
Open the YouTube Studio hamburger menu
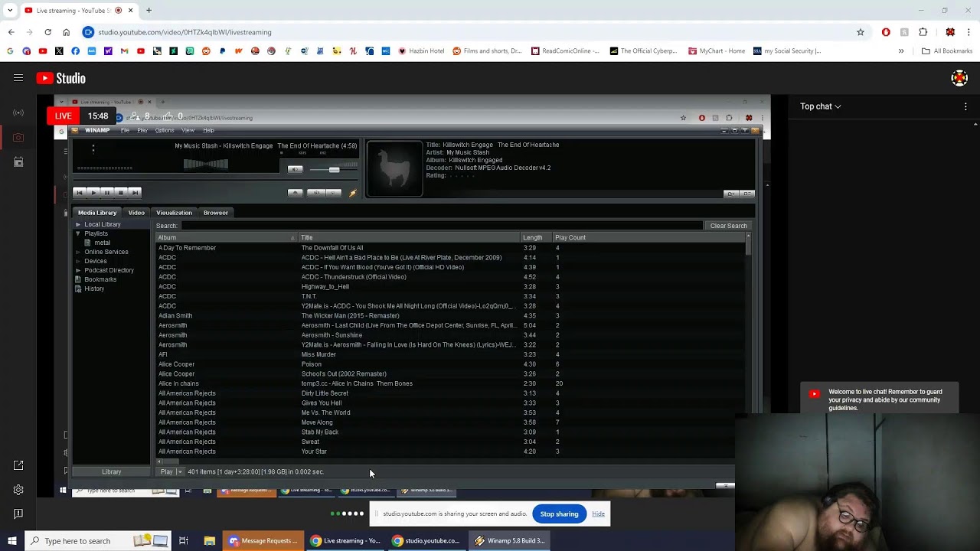point(18,78)
